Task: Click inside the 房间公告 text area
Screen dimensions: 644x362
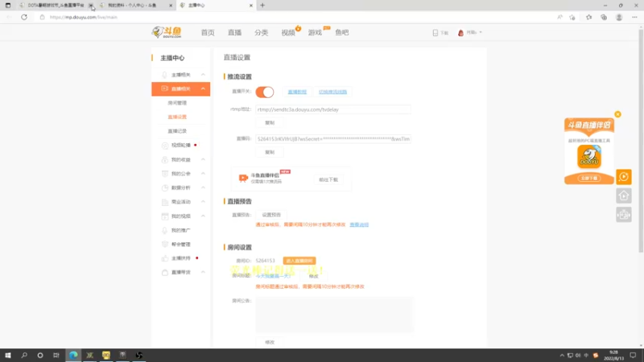Action: click(x=334, y=315)
